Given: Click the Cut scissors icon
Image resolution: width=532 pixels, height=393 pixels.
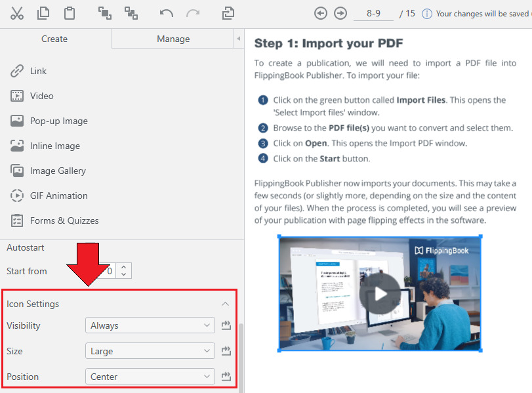Looking at the screenshot, I should point(16,14).
